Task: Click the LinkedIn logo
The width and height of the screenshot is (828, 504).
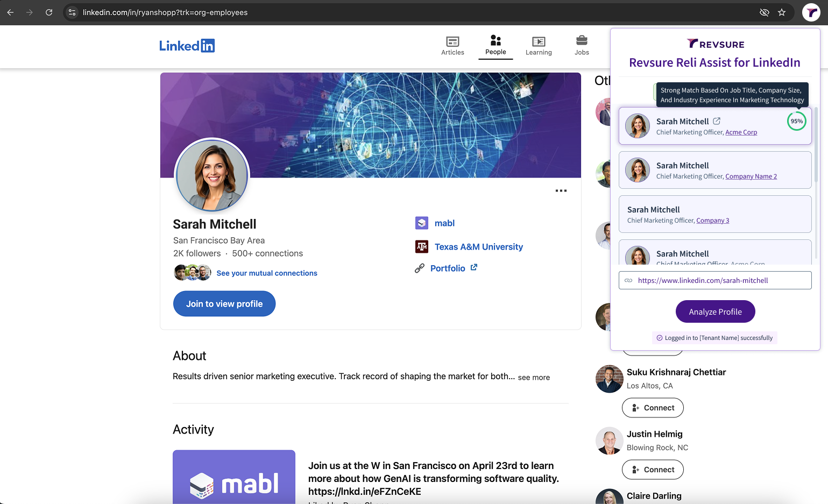Action: pyautogui.click(x=187, y=46)
